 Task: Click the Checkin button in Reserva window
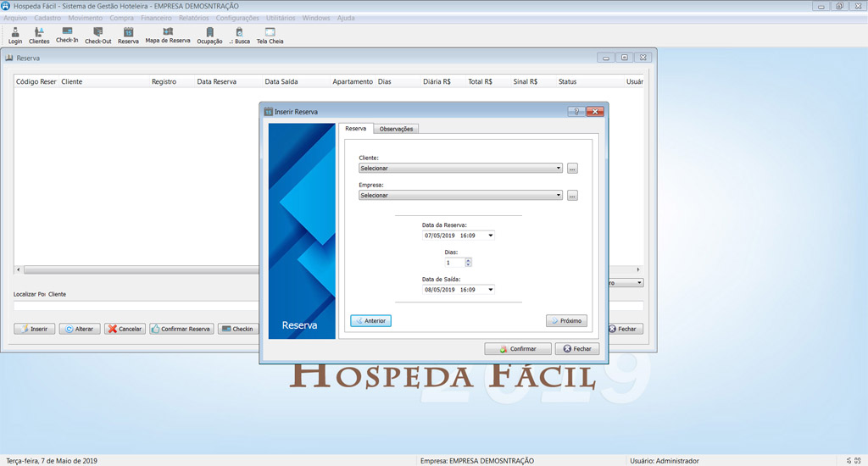[238, 329]
